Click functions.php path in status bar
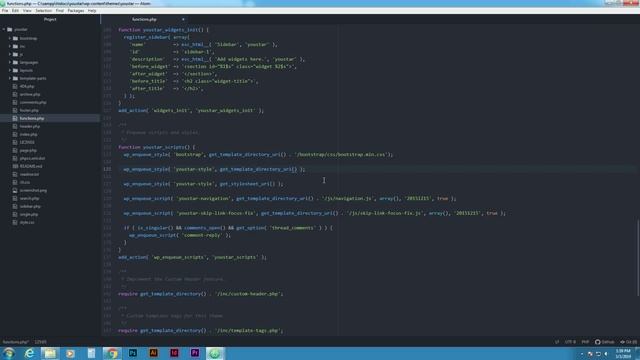This screenshot has height=360, width=640. 16,342
